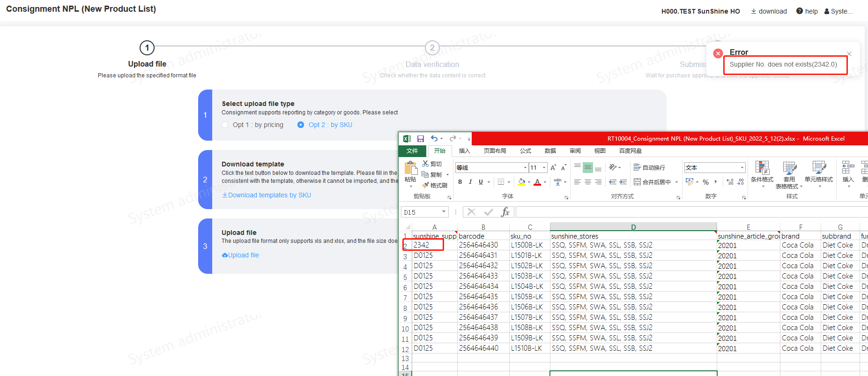Open the Name Box dropdown showing D15
868x376 pixels.
(444, 212)
